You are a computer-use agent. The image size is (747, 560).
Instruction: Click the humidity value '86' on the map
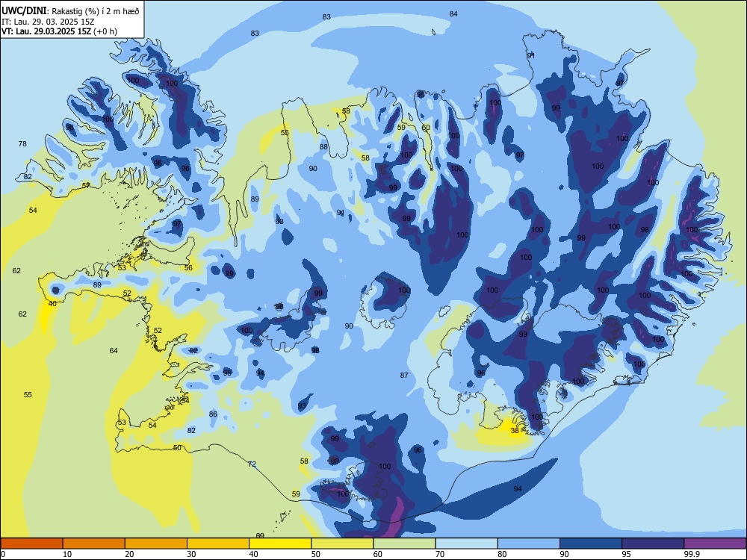coord(213,414)
